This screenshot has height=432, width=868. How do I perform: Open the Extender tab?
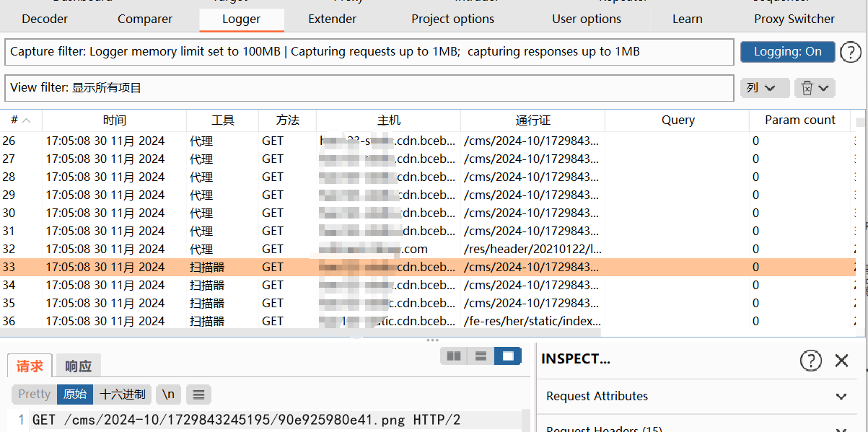tap(332, 19)
